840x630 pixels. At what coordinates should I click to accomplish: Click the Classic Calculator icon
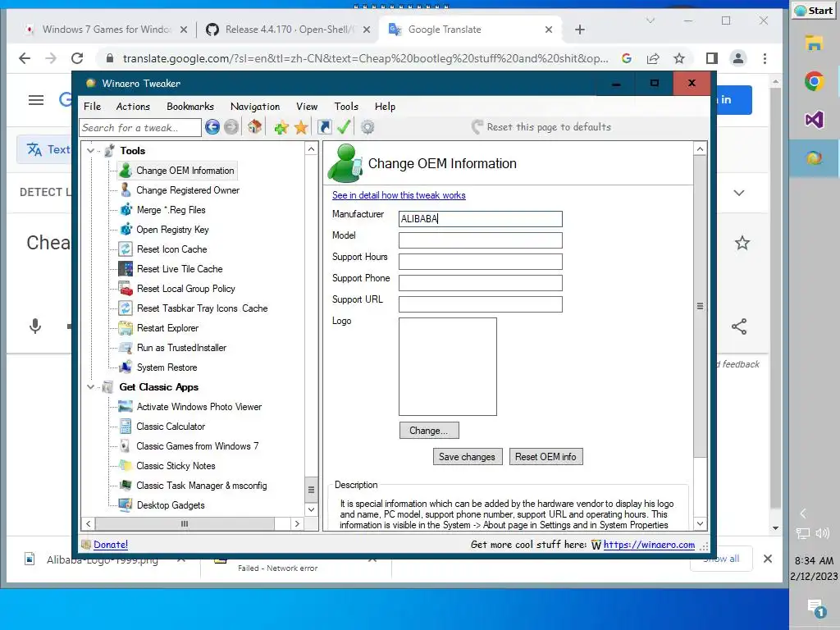(126, 426)
